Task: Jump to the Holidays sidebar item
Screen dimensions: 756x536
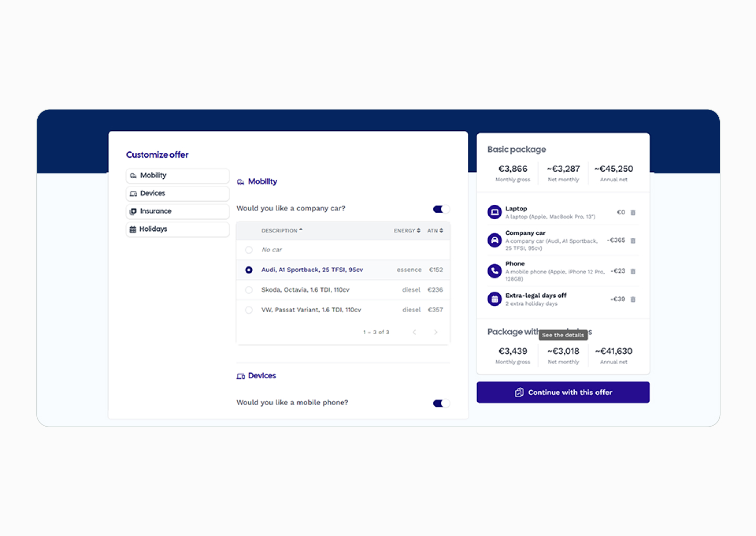Action: (177, 229)
